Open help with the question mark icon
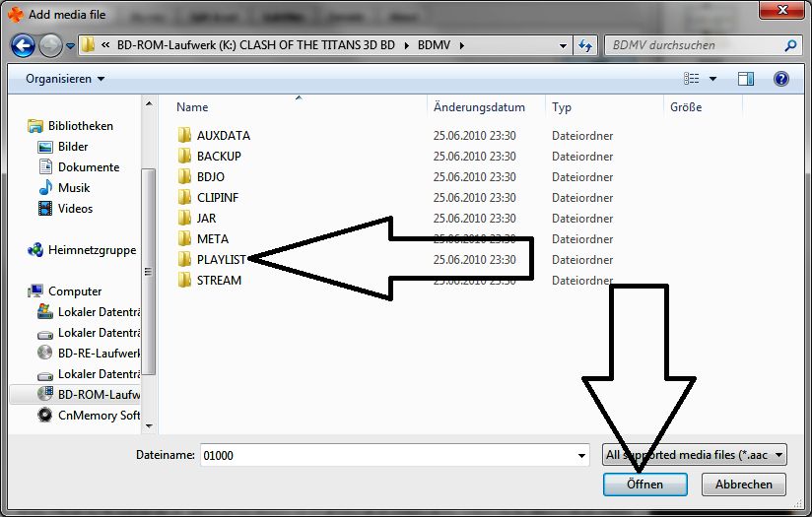This screenshot has width=812, height=517. pos(780,79)
